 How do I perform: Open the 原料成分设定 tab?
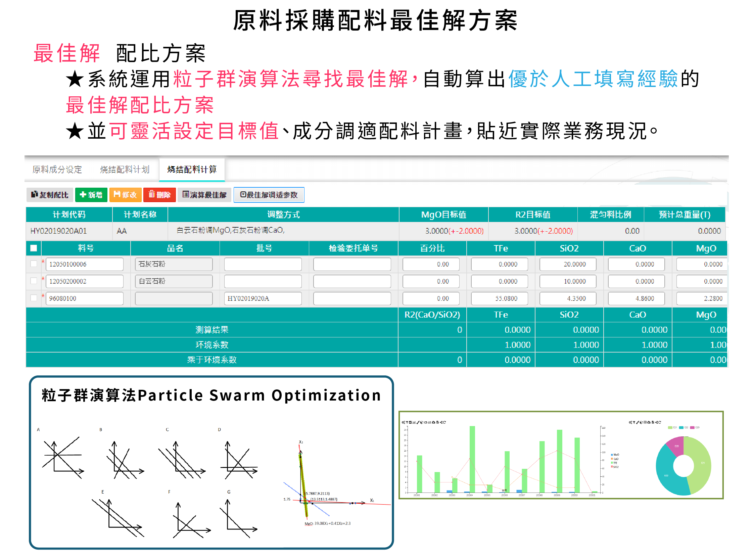click(x=57, y=170)
